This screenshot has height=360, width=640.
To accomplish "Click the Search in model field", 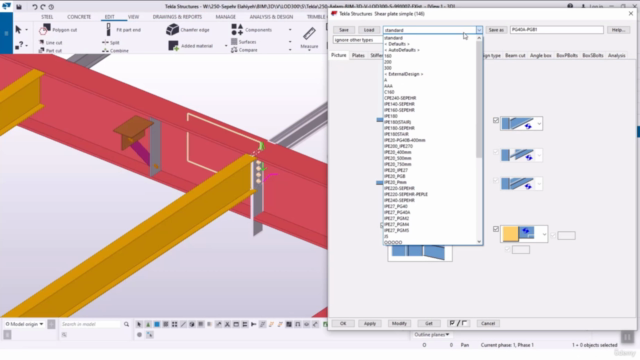I will (x=91, y=324).
